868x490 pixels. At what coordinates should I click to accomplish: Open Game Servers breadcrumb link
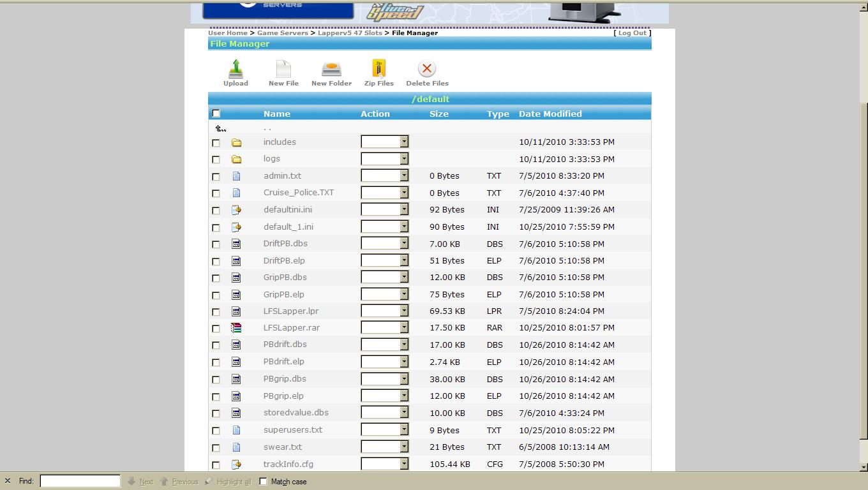click(x=283, y=33)
